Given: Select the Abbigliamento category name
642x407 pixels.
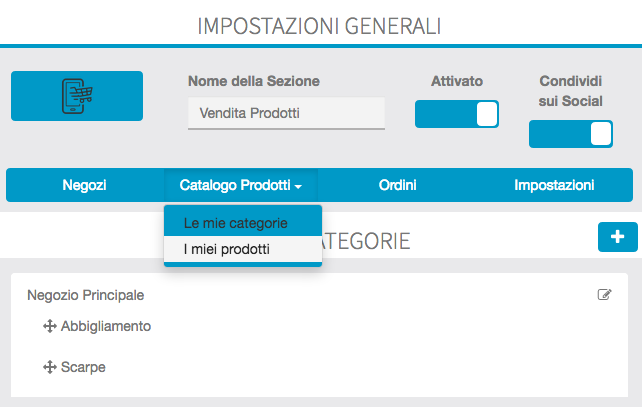Looking at the screenshot, I should point(106,326).
